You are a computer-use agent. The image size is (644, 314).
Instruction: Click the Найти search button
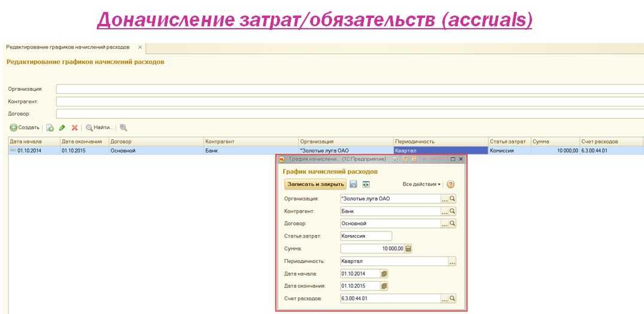coord(99,127)
